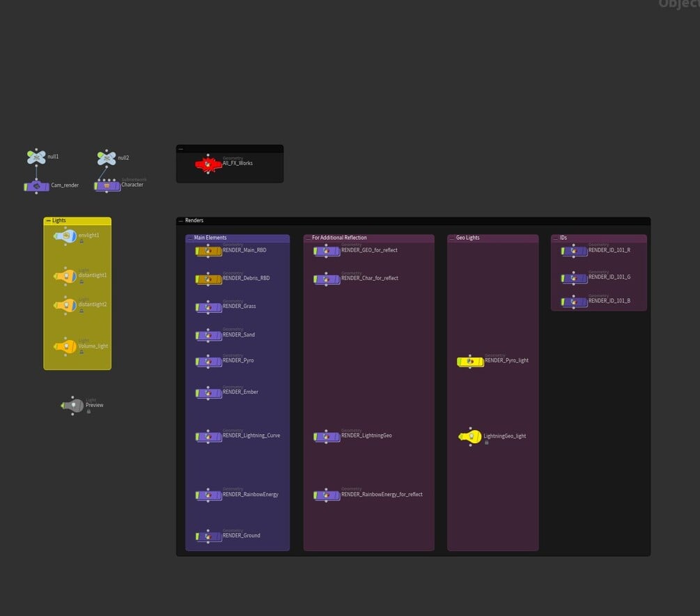Click the RENDER_ID_101_R node
The height and width of the screenshot is (616, 700).
click(x=574, y=252)
